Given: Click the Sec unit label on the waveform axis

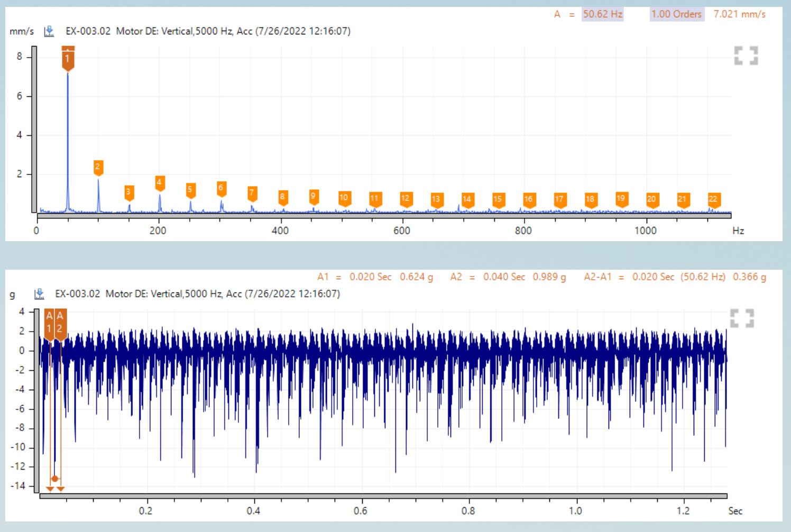Looking at the screenshot, I should 735,511.
